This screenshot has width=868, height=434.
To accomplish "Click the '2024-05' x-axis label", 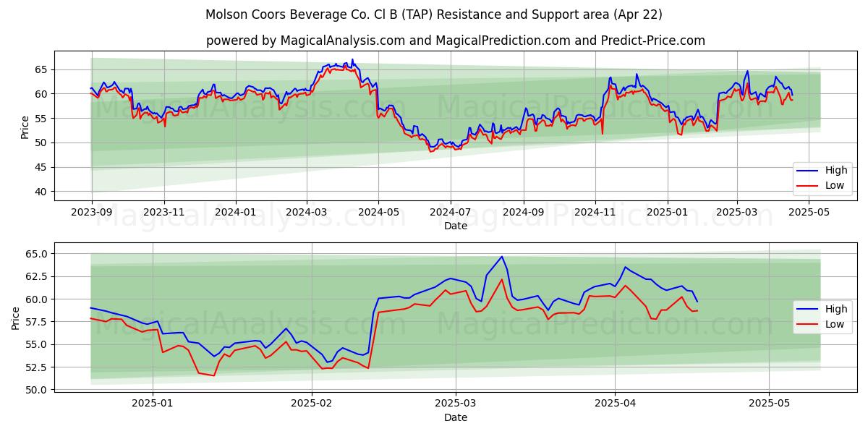I will tap(379, 212).
